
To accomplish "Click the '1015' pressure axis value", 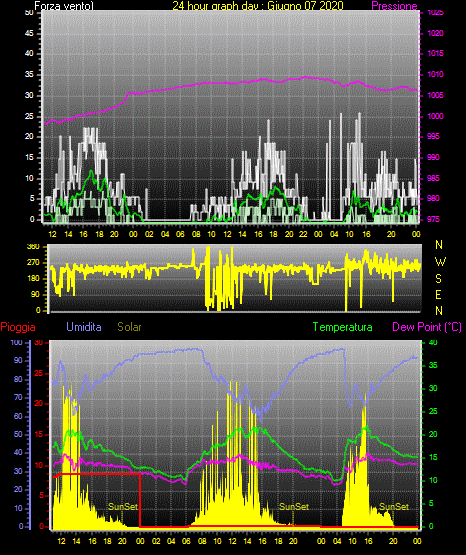I will [435, 53].
